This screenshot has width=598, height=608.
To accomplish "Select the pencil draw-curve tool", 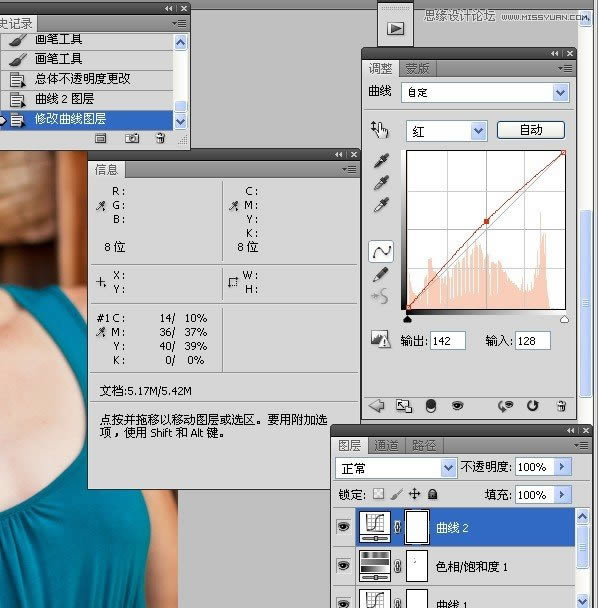I will tap(380, 274).
